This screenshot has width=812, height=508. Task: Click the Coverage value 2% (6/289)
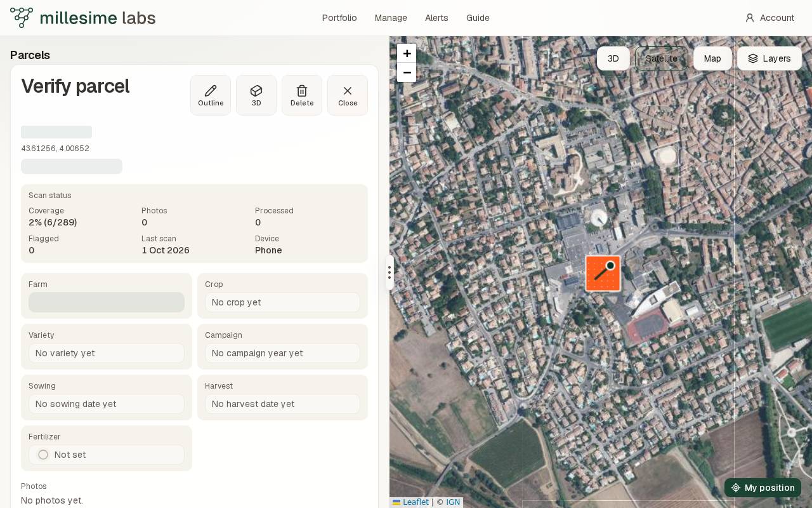click(x=53, y=222)
